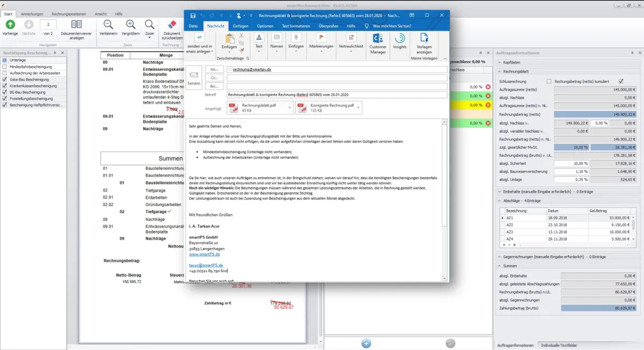Switch to the Einfügen ribbon tab
Image resolution: width=644 pixels, height=350 pixels.
240,26
